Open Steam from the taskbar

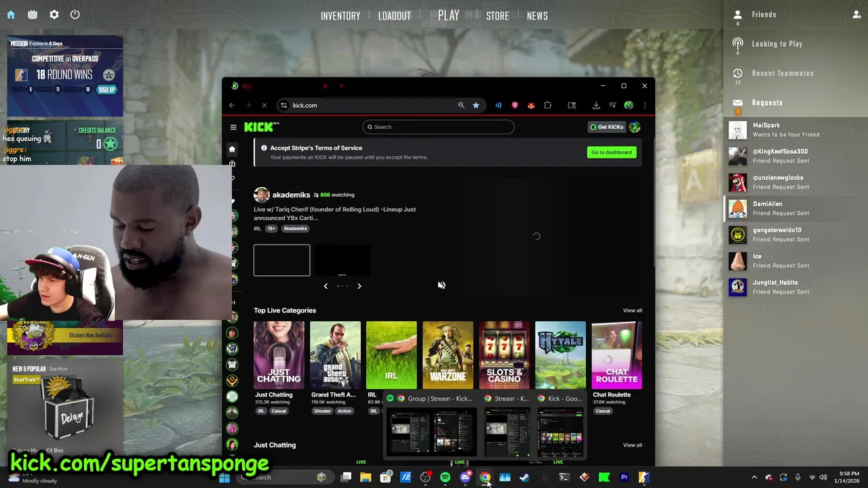point(524,477)
